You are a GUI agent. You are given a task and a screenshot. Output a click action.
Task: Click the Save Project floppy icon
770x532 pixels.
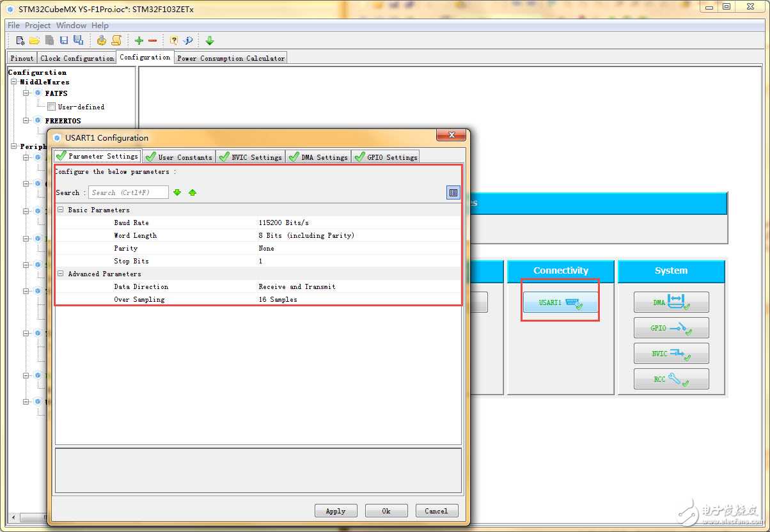[x=64, y=40]
